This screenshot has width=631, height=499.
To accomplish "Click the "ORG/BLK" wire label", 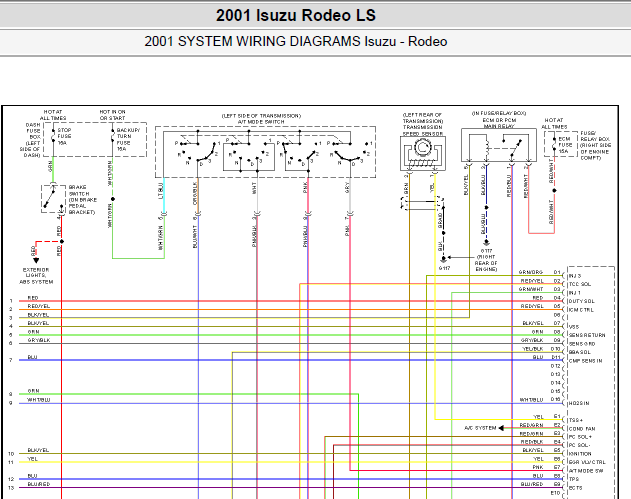I will pyautogui.click(x=195, y=193).
